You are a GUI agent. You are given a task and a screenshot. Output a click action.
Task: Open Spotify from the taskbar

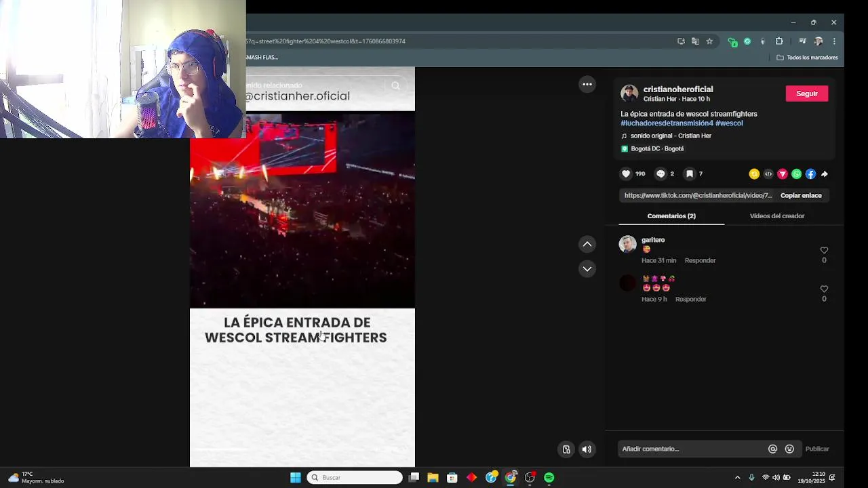(549, 478)
